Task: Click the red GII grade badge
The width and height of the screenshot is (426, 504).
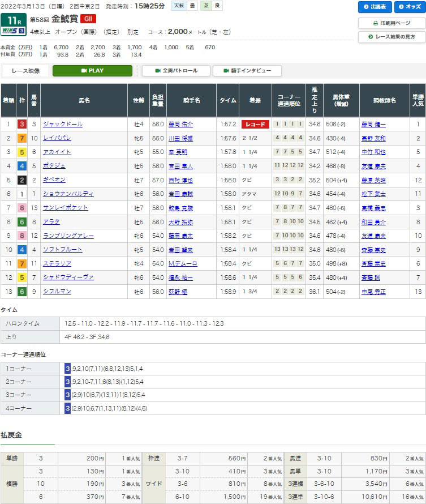Action: pos(88,19)
